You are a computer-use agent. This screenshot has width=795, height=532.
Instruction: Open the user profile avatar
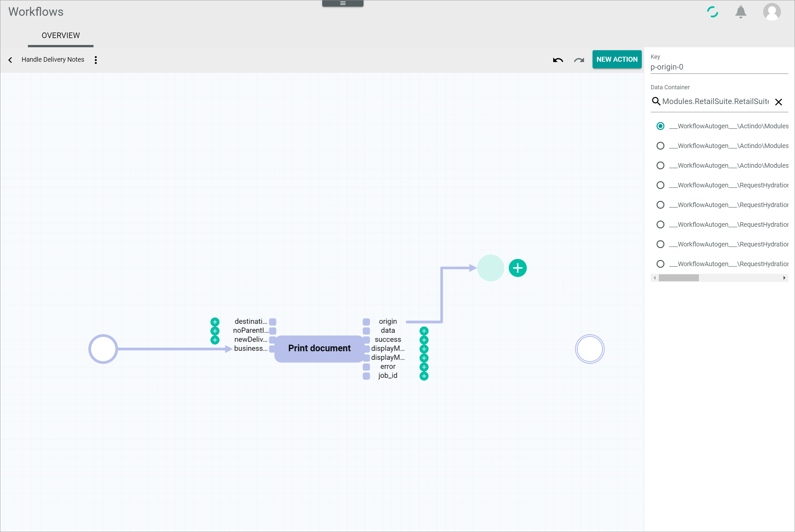pyautogui.click(x=772, y=12)
